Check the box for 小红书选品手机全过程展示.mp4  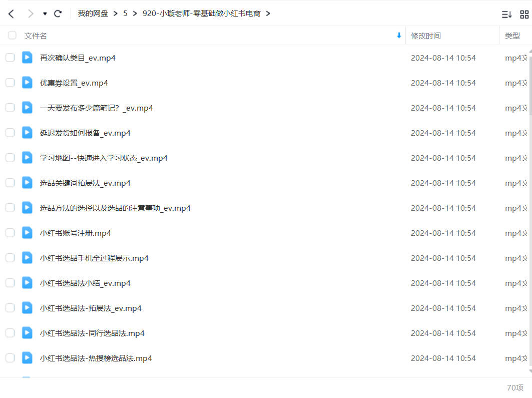(10, 258)
